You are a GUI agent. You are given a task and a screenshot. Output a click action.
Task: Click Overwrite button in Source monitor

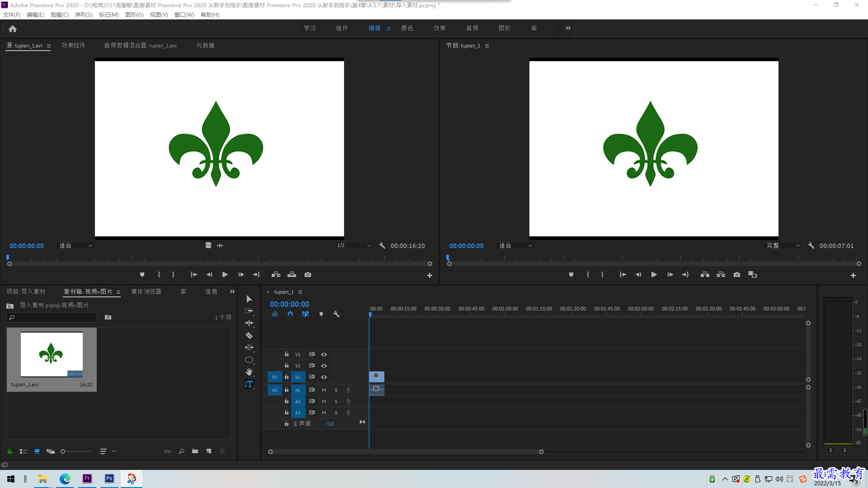(292, 275)
